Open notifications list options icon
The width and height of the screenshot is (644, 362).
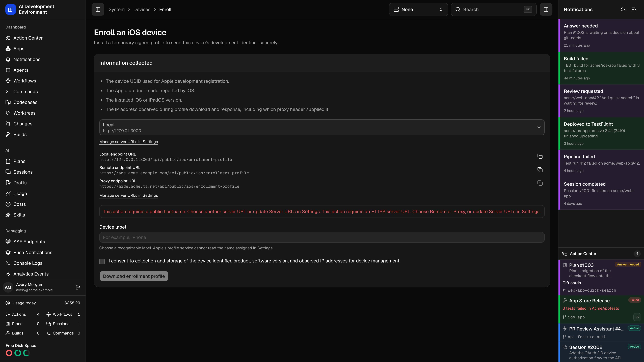tap(634, 10)
